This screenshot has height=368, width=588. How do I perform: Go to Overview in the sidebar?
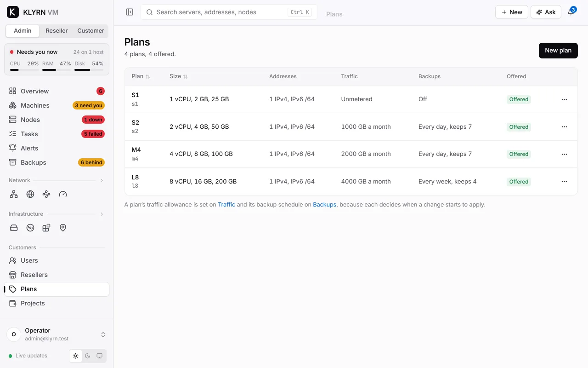pyautogui.click(x=57, y=91)
